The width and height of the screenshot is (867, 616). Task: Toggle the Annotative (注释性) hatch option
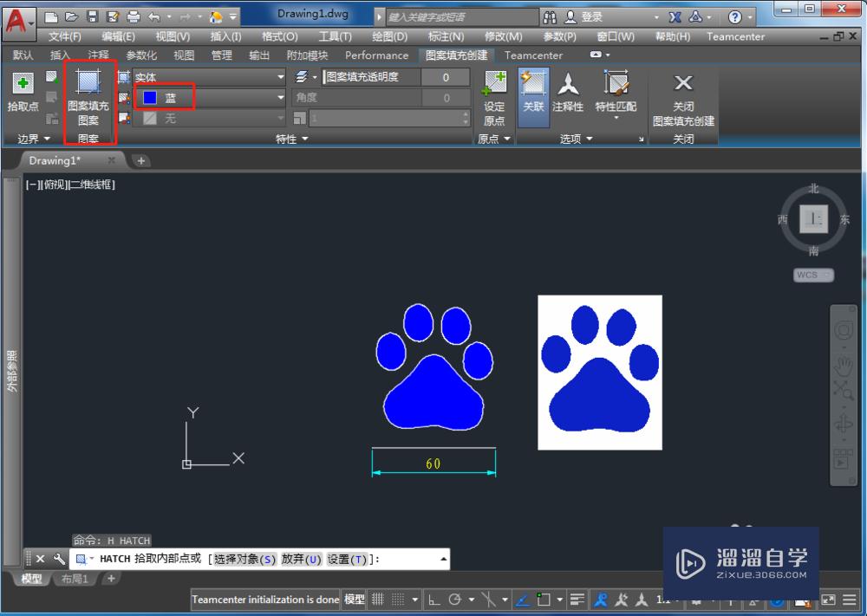tap(568, 85)
